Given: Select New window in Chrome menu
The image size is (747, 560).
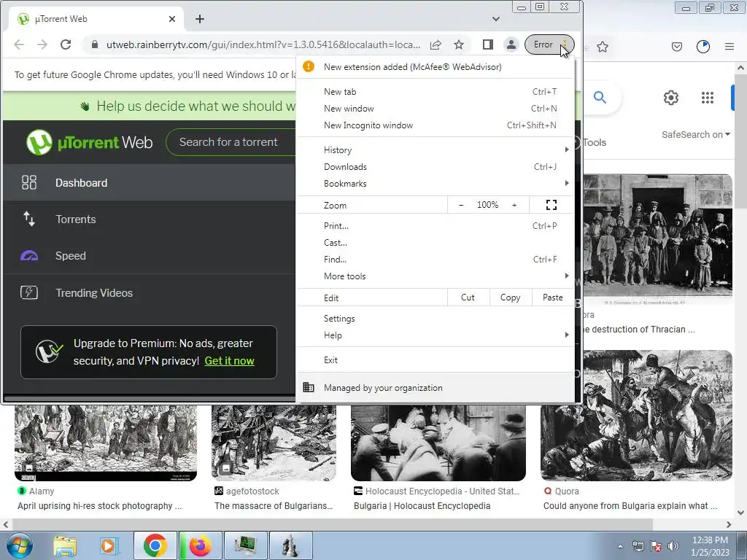Looking at the screenshot, I should coord(436,109).
